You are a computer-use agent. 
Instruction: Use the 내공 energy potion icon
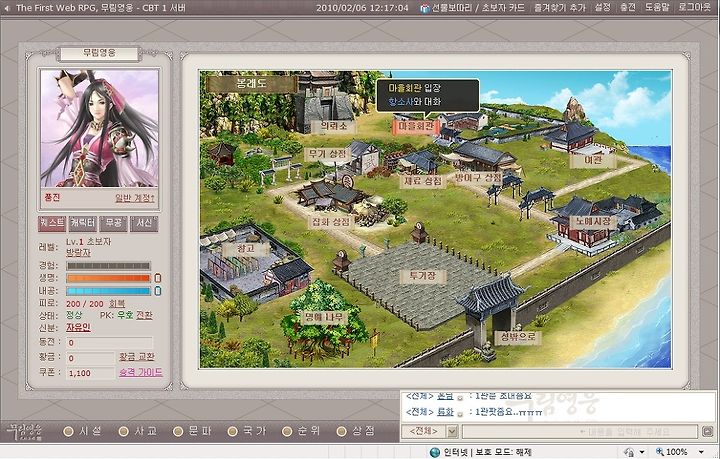tap(158, 291)
